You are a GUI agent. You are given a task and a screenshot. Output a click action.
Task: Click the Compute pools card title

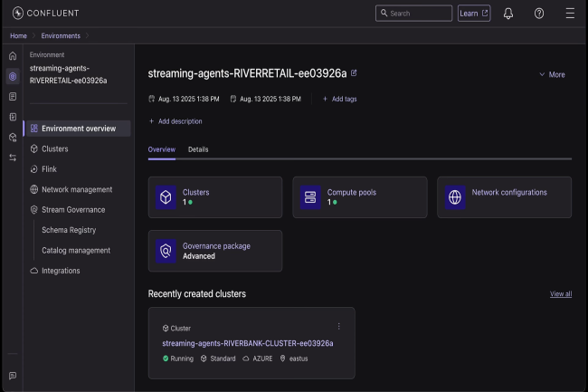click(351, 192)
